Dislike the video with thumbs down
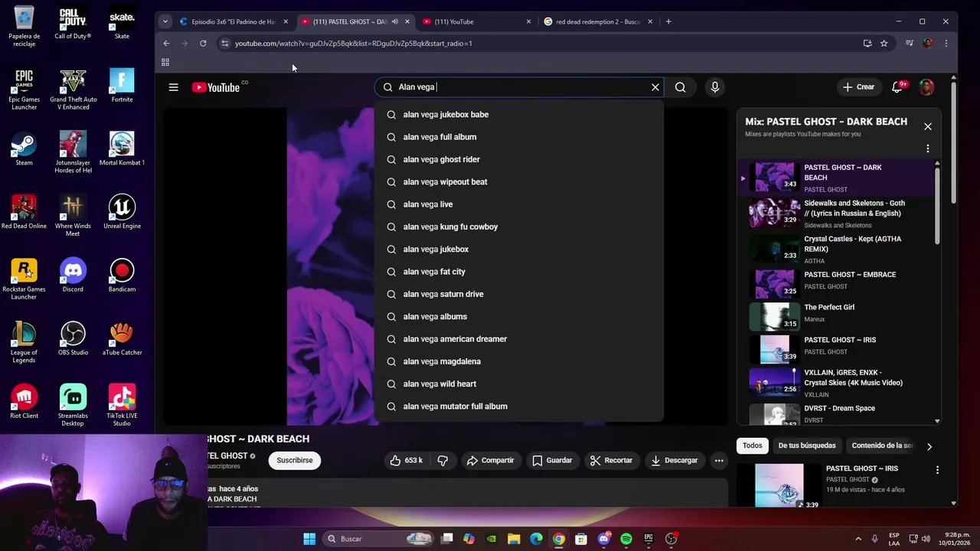 pyautogui.click(x=443, y=461)
